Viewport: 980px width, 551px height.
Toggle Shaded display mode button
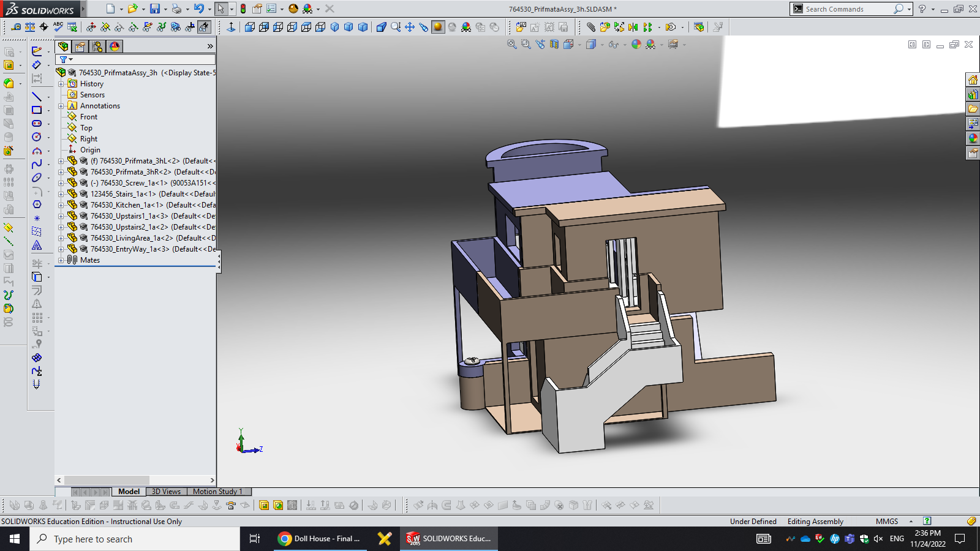click(x=438, y=27)
